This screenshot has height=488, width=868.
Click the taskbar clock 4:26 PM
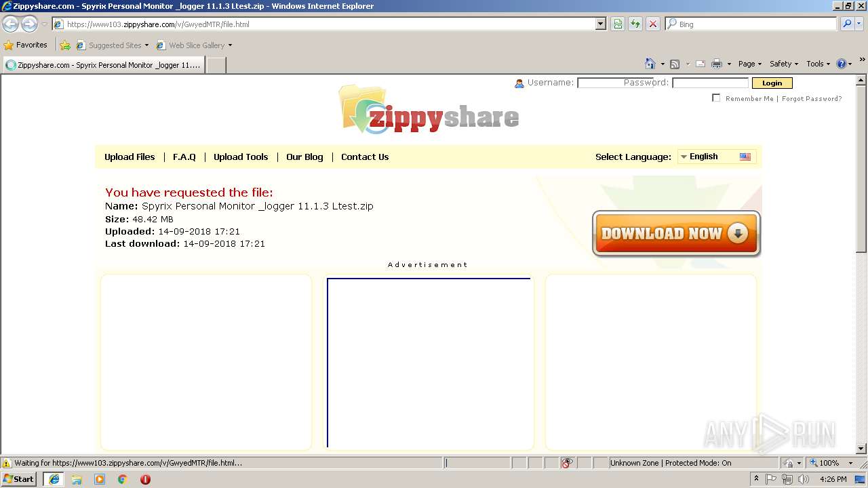833,479
